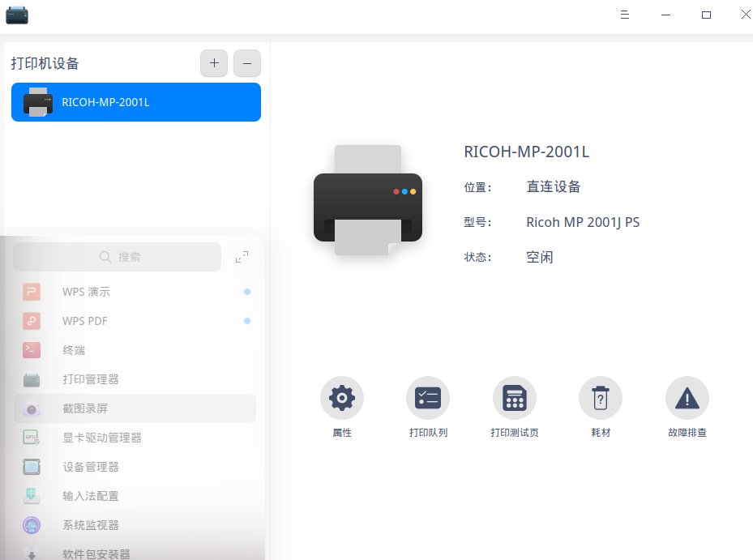Open printer Properties gear icon
Image resolution: width=753 pixels, height=560 pixels.
[x=341, y=398]
